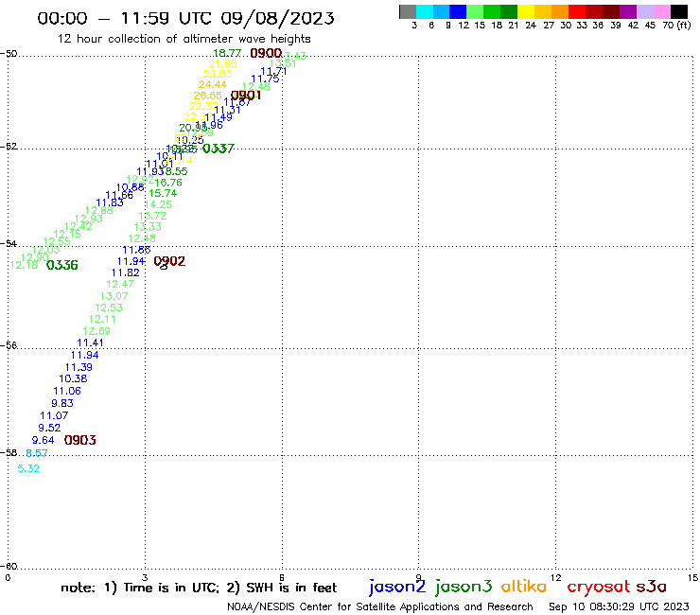Click the wave height value 16.76

[x=168, y=183]
